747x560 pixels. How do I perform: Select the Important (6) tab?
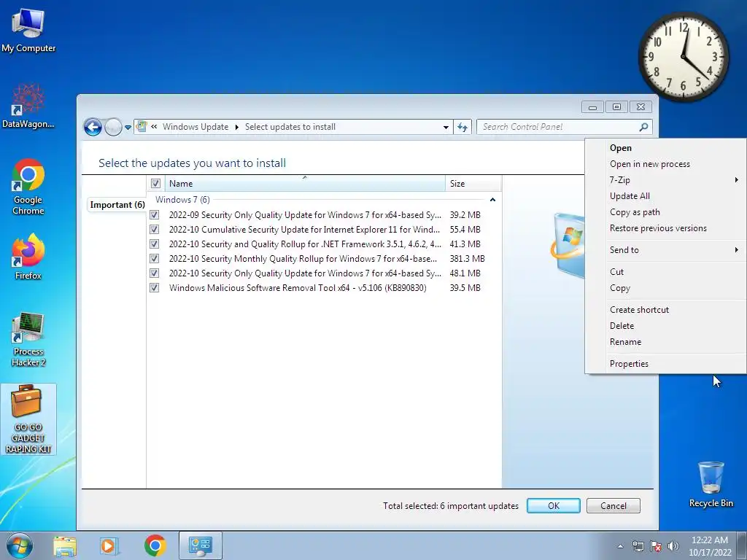tap(117, 205)
